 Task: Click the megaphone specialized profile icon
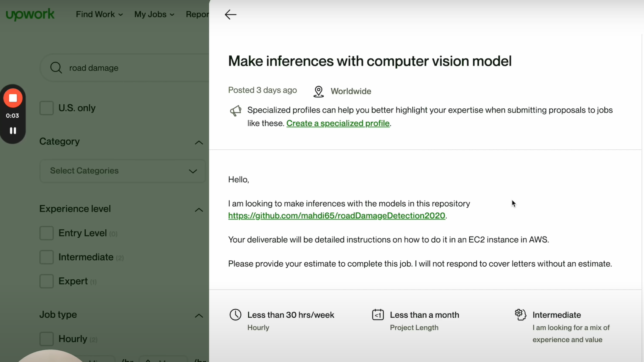[x=235, y=111]
